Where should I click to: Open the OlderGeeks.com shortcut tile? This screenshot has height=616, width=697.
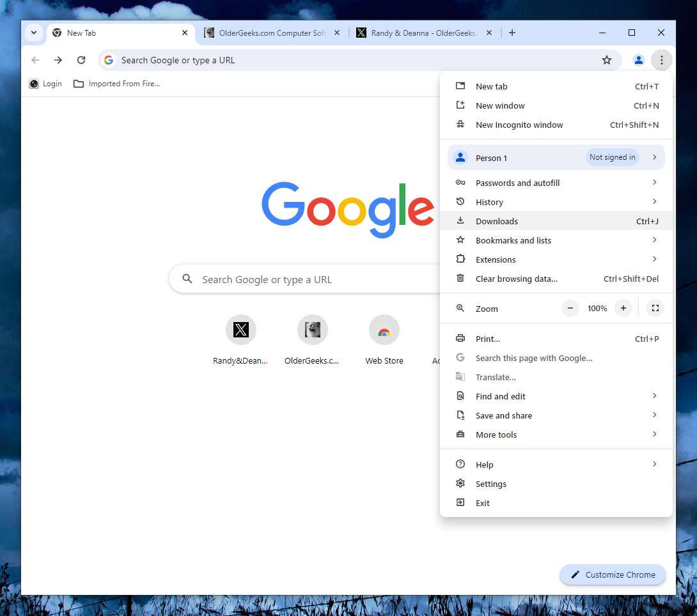pos(312,340)
